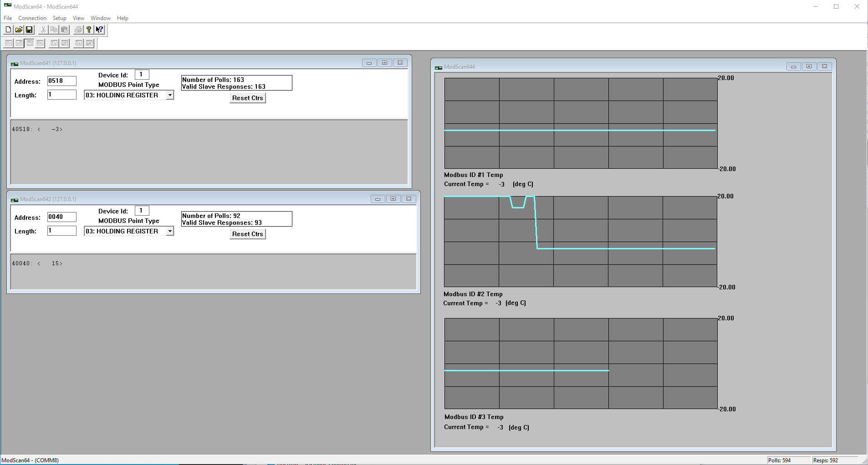868x465 pixels.
Task: Click 'Modbus ID #1 Temp' label
Action: tap(474, 175)
